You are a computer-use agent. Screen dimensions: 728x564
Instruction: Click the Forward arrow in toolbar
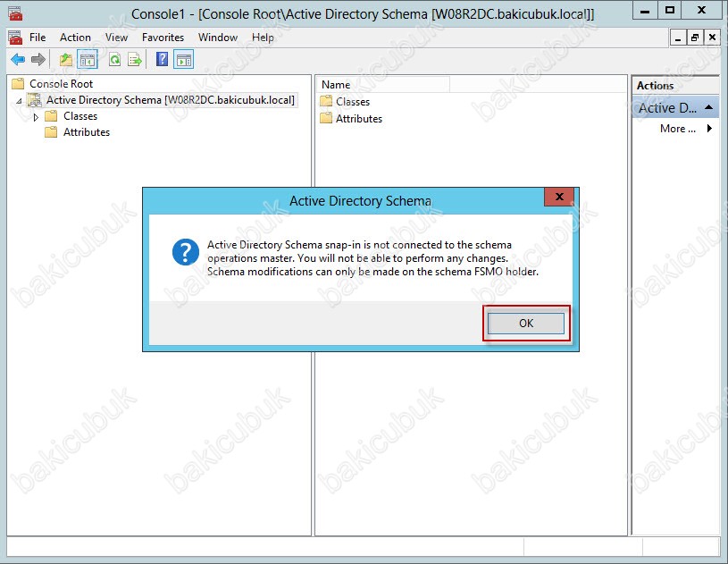pyautogui.click(x=38, y=60)
